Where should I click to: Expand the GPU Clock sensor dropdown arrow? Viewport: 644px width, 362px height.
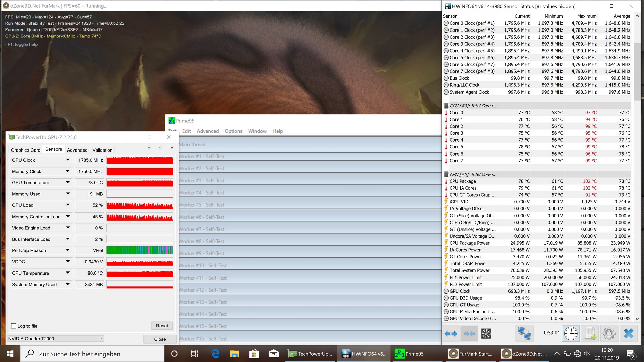68,160
